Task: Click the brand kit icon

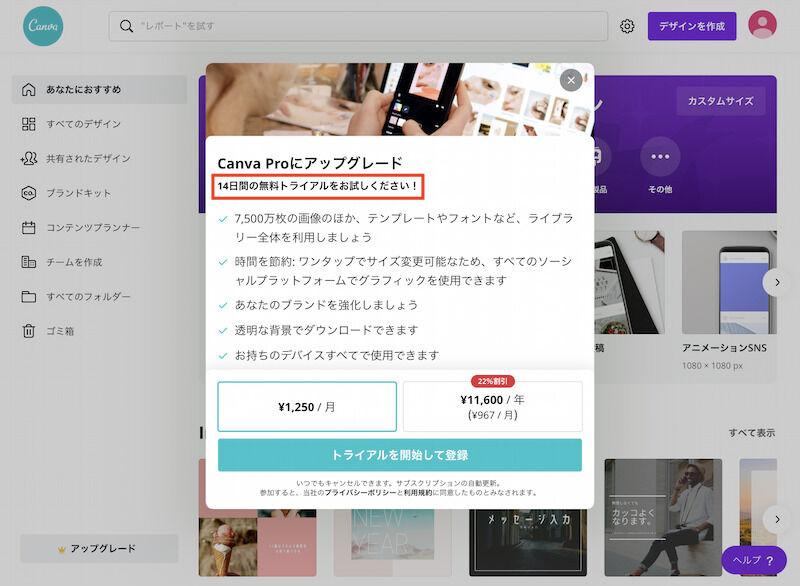Action: tap(29, 193)
